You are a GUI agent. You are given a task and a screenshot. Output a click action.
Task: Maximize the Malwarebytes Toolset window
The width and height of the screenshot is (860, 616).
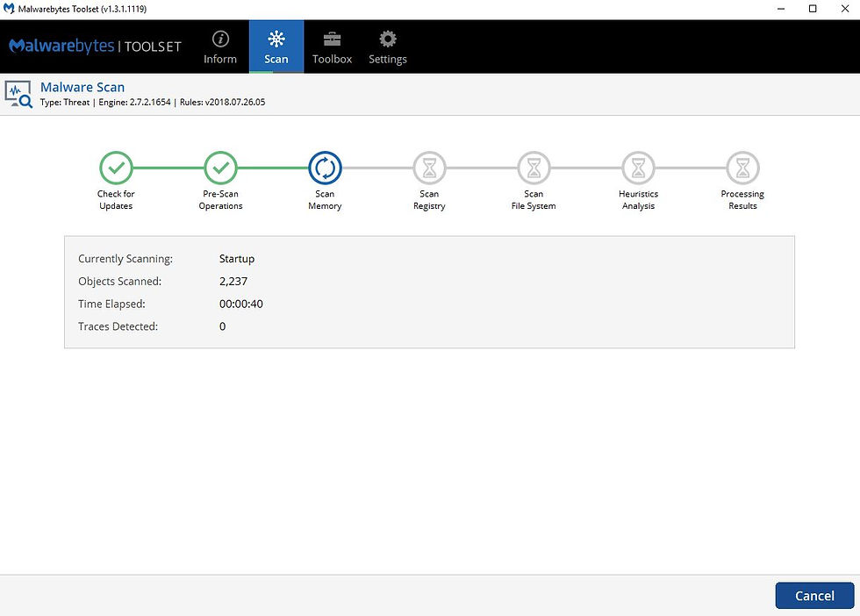[x=813, y=9]
